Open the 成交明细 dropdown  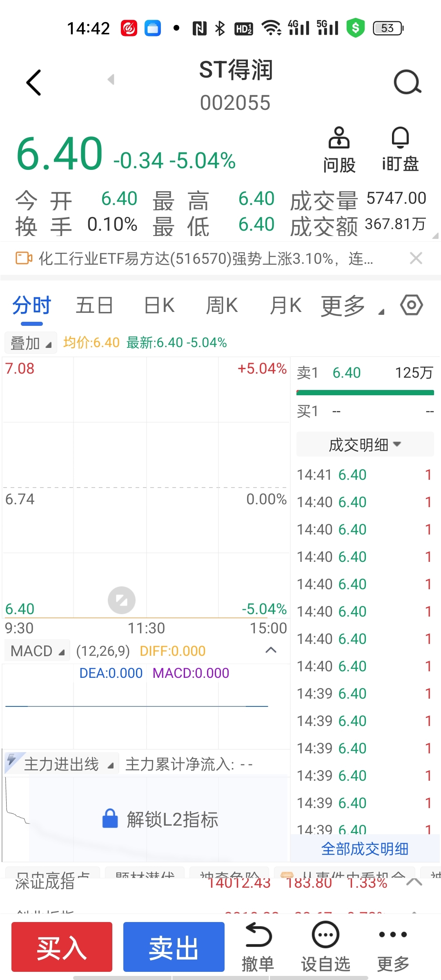tap(365, 444)
